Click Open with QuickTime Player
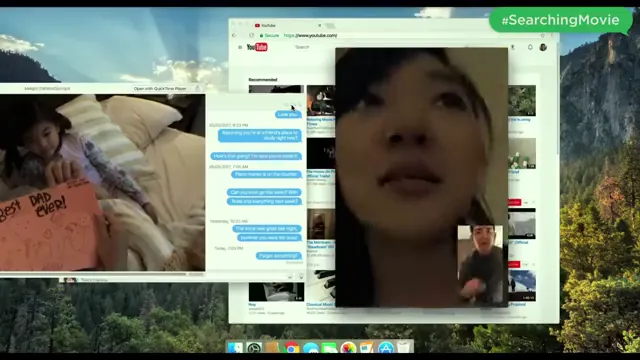 (160, 88)
